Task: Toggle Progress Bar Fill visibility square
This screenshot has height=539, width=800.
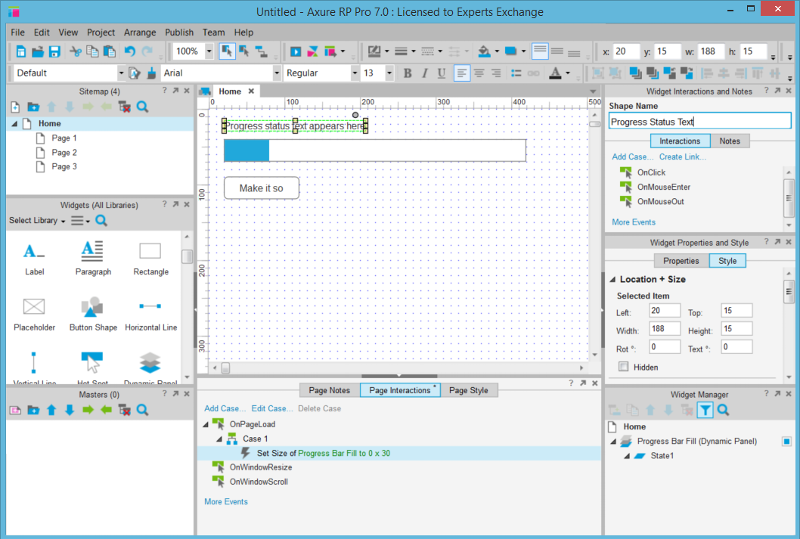Action: point(787,441)
